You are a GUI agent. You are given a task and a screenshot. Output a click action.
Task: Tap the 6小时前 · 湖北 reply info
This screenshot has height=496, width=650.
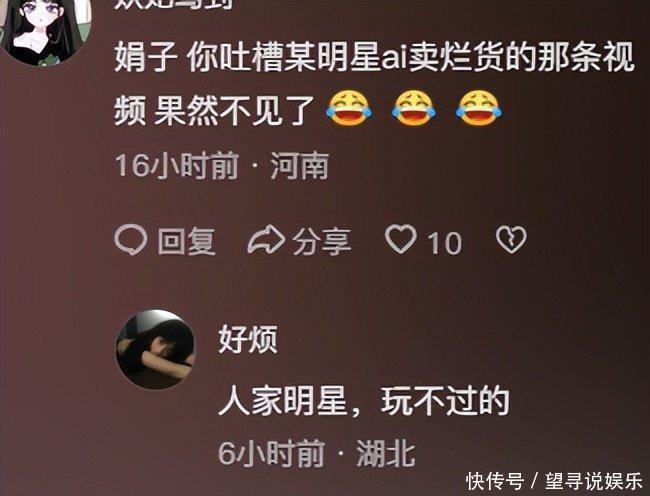[317, 453]
